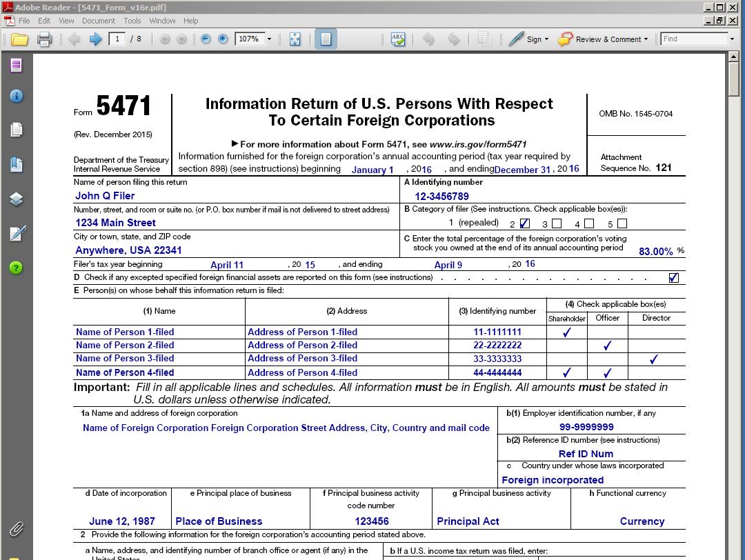This screenshot has width=745, height=560.
Task: Open the Layers panel icon
Action: point(16,199)
